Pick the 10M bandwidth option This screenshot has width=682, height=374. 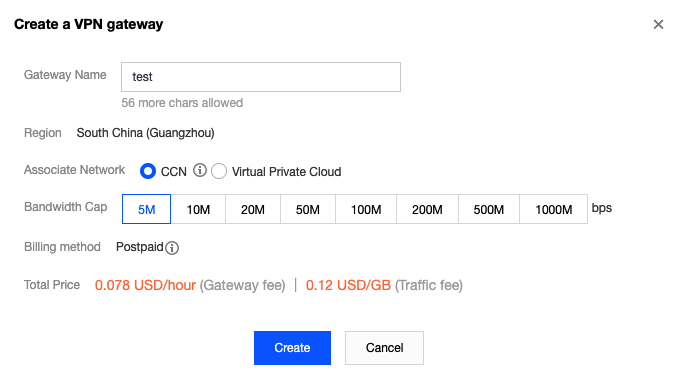[x=198, y=209]
